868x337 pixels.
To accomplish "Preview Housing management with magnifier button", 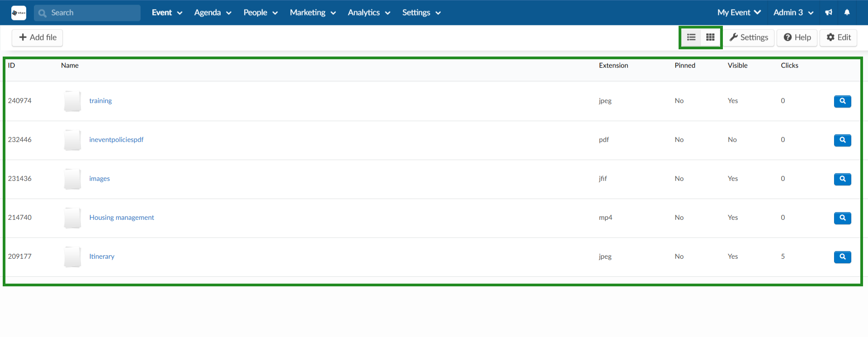I will click(842, 218).
